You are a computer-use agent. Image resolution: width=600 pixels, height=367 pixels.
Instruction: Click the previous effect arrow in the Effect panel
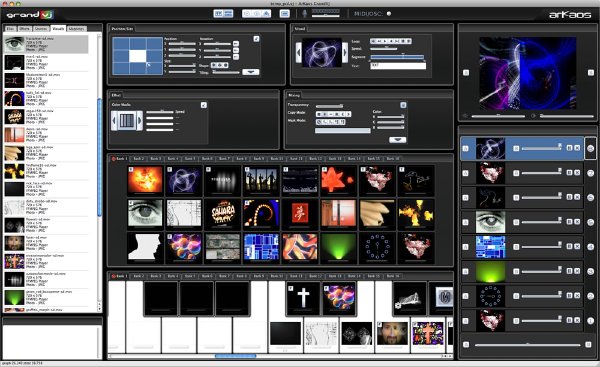click(114, 121)
